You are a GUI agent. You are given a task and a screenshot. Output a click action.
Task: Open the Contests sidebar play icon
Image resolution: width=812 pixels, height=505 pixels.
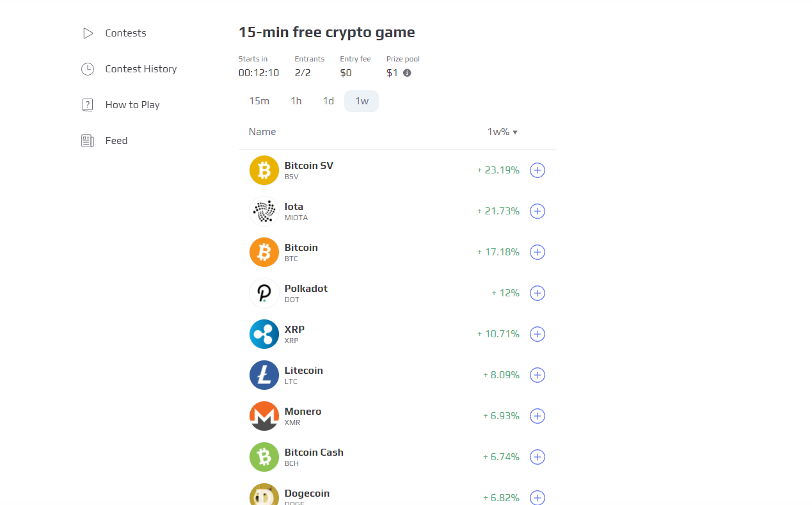click(88, 33)
